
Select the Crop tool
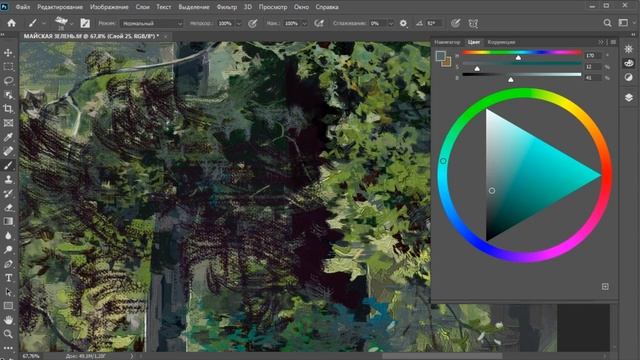pyautogui.click(x=8, y=109)
